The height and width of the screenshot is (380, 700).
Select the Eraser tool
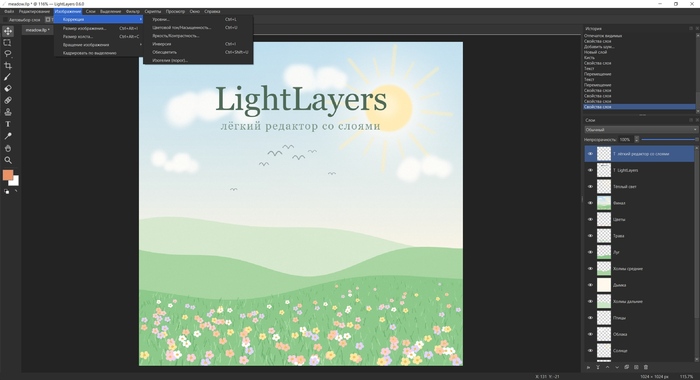[8, 88]
